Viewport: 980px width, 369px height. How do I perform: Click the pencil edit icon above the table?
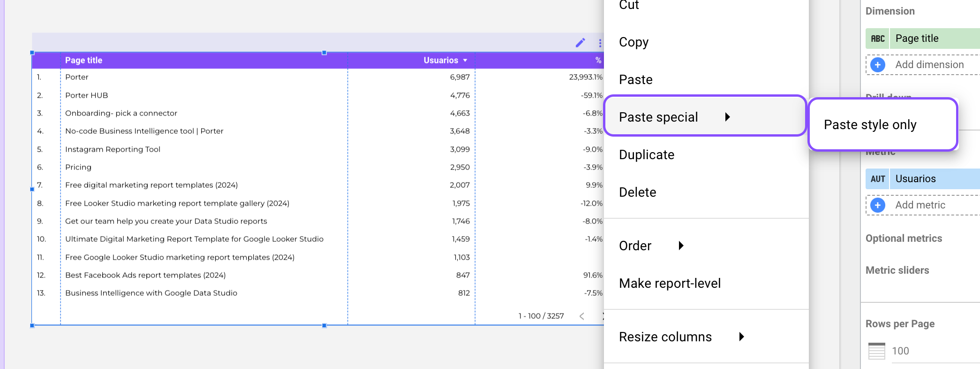click(x=580, y=43)
